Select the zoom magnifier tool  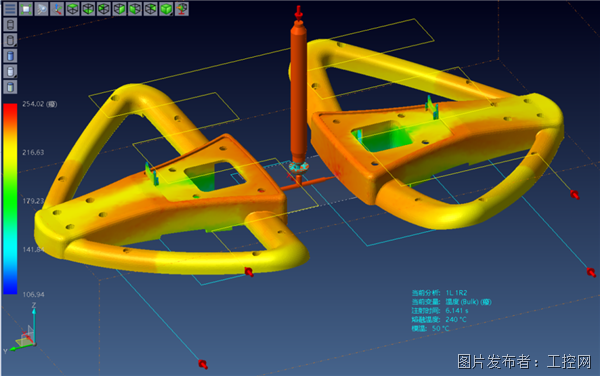(x=41, y=9)
